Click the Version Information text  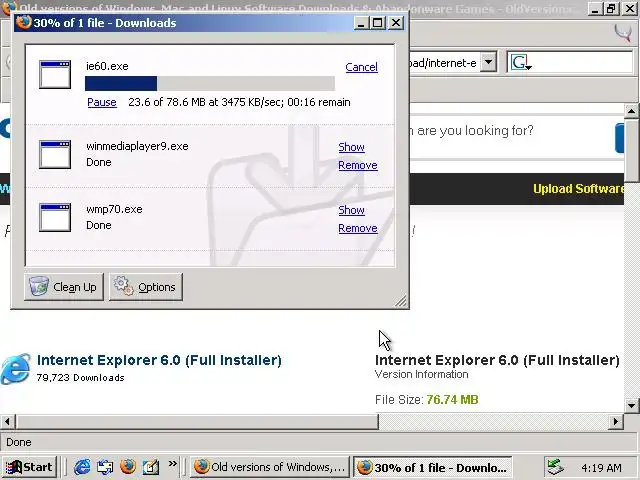point(421,374)
